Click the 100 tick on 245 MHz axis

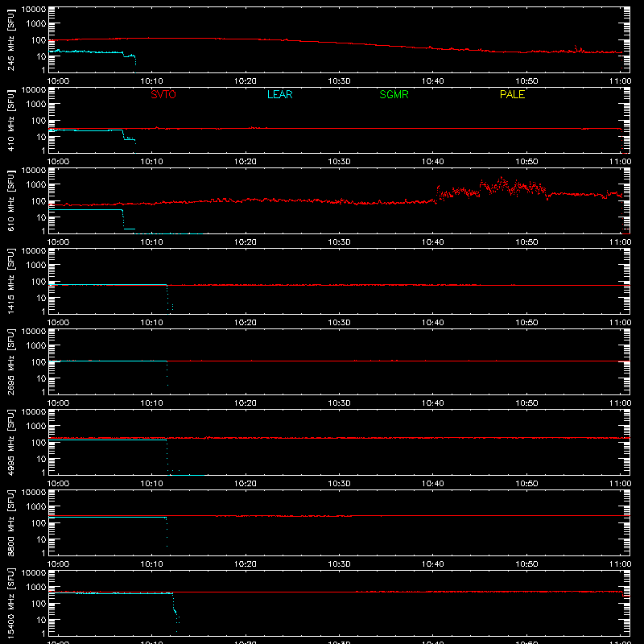coord(39,39)
